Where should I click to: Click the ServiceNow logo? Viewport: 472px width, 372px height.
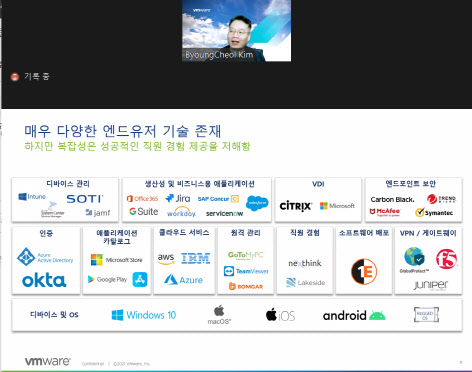point(225,213)
